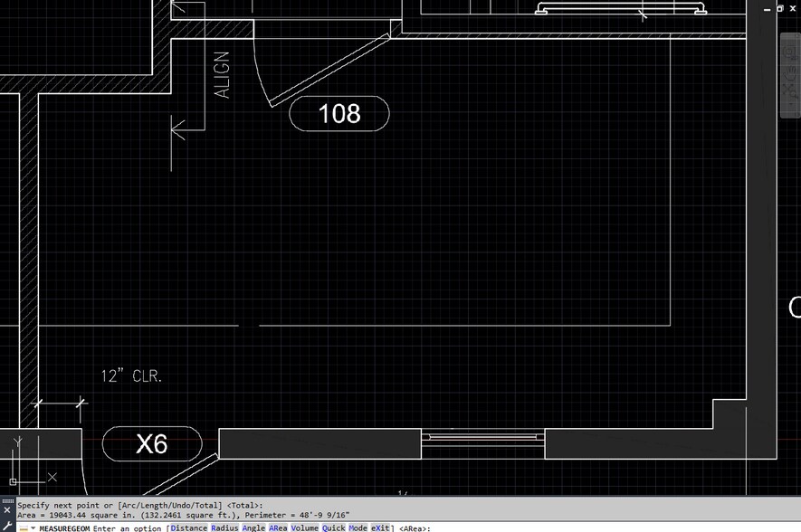Select the Angle measurement option
Viewport: 801px width, 532px height.
tap(254, 527)
